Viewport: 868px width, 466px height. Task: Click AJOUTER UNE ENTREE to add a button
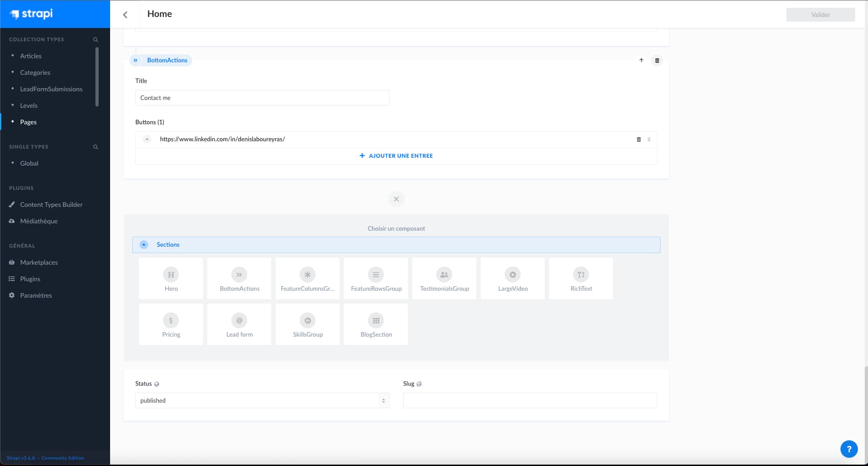[x=396, y=155]
